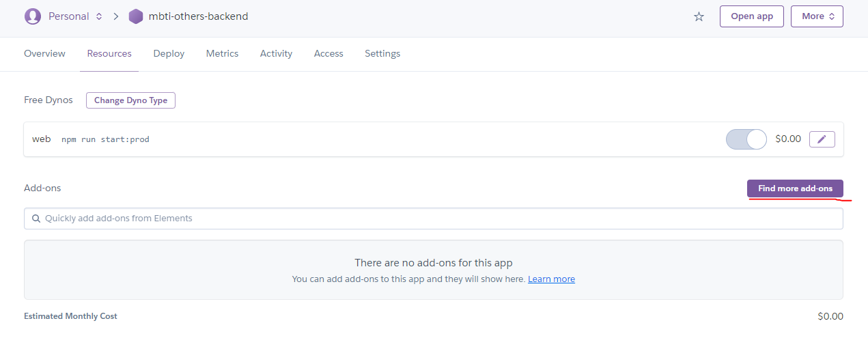Click the Estimated Monthly Cost $0.00 total
The image size is (868, 364).
tap(830, 316)
